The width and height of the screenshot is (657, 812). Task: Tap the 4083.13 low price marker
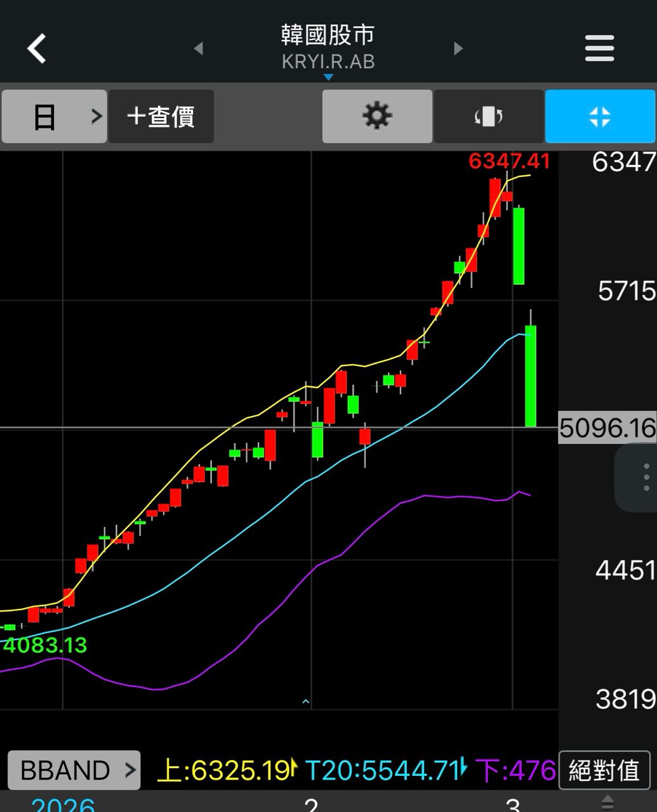45,645
